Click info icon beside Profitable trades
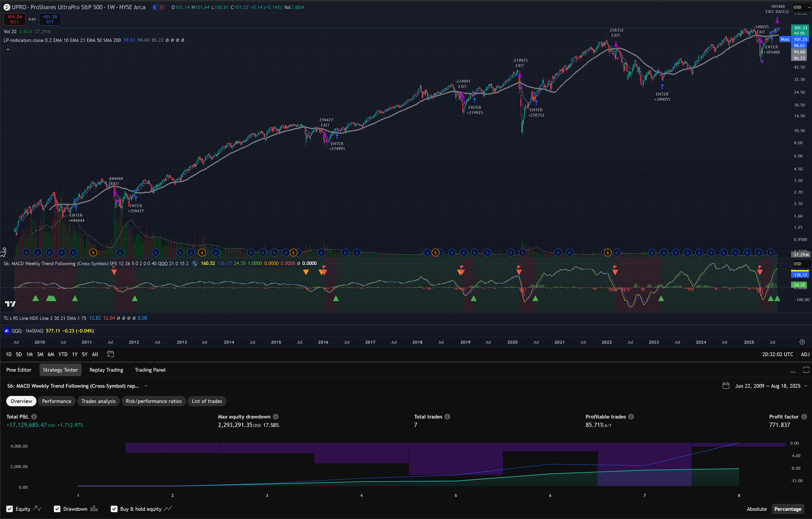 click(x=631, y=416)
